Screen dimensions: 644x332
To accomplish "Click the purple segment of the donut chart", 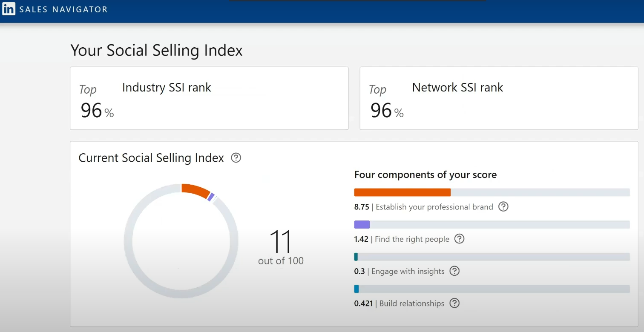I will [211, 197].
